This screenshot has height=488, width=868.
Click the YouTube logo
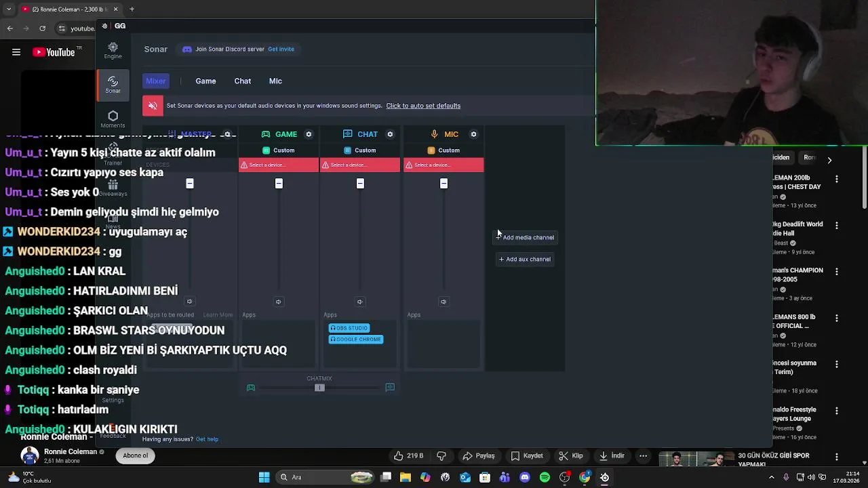[54, 52]
